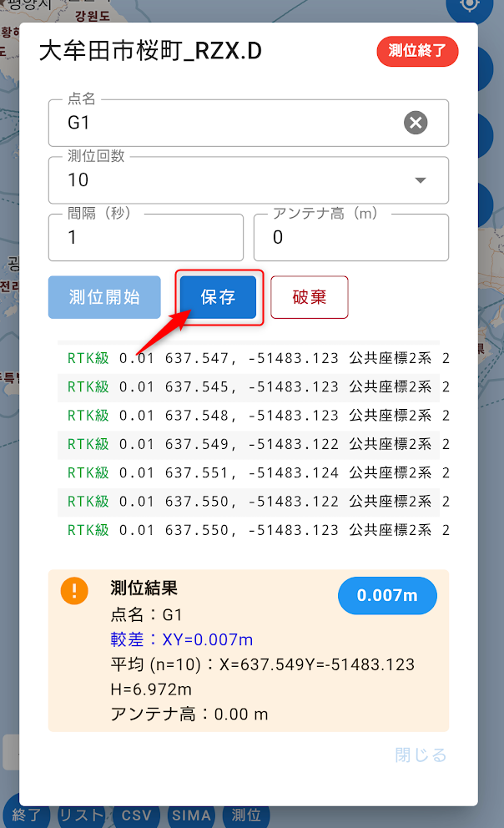Open the 測位回数 dropdown arrow
Screen dimensions: 504x828
coord(421,180)
